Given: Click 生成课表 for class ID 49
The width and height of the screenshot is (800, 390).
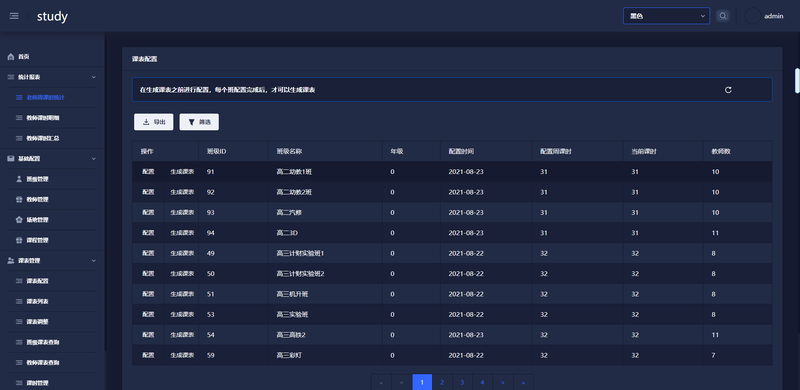Looking at the screenshot, I should point(182,254).
